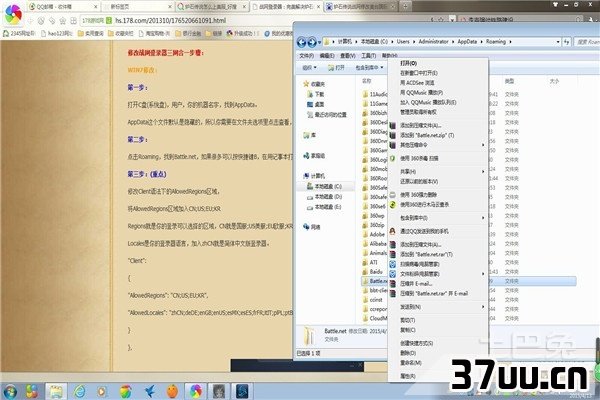Image resolution: width=600 pixels, height=400 pixels.
Task: Choose 打开(O) in the context menu
Action: pos(408,63)
